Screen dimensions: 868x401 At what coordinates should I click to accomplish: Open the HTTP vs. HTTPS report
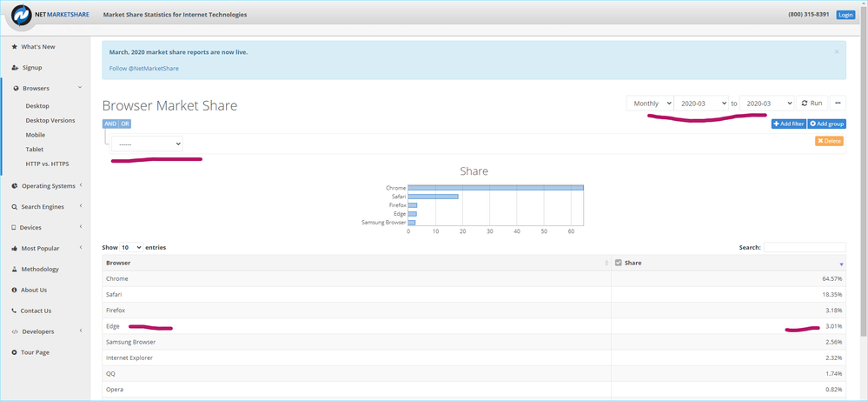[47, 164]
